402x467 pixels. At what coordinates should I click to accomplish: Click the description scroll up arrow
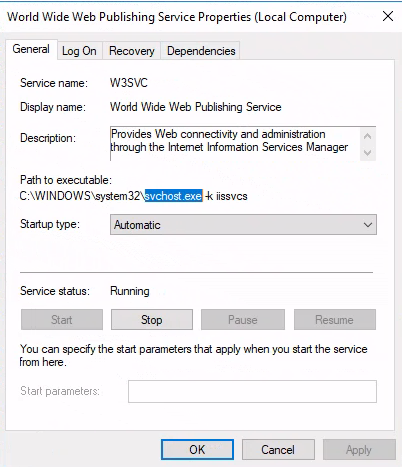(368, 136)
